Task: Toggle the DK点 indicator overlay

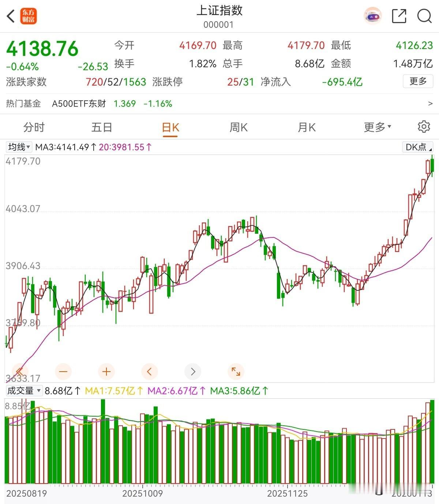Action: (x=416, y=147)
